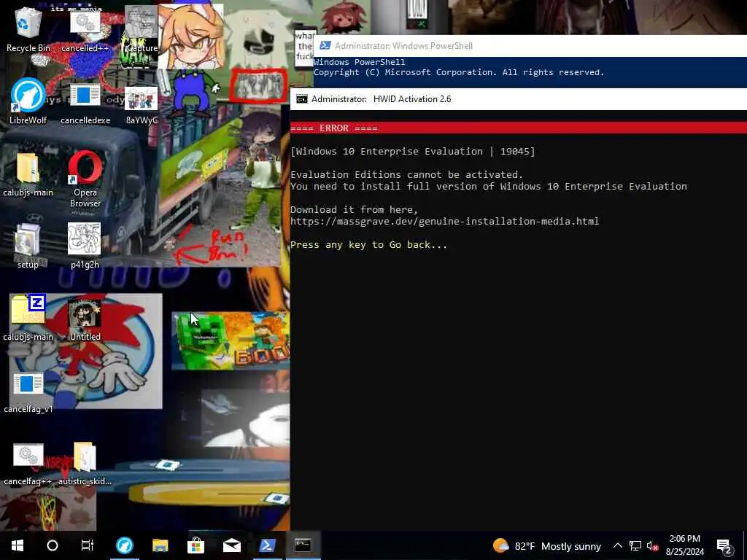The width and height of the screenshot is (747, 560).
Task: Click the muted volume tray icon
Action: pyautogui.click(x=652, y=545)
